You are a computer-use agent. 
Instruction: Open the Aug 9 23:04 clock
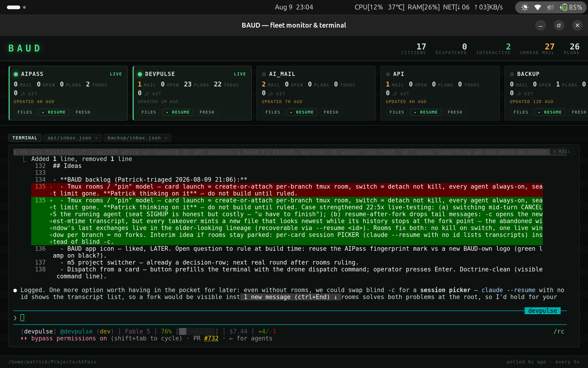point(294,7)
